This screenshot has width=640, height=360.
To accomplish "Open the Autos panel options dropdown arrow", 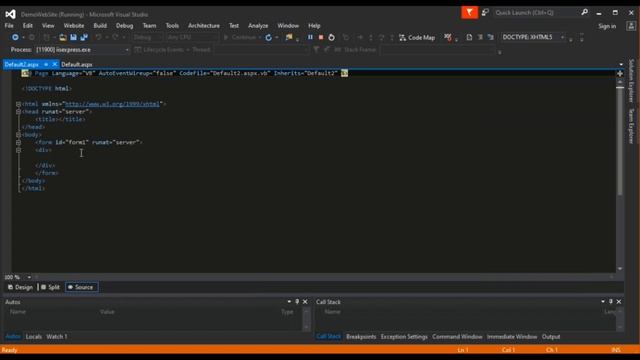I will [289, 302].
